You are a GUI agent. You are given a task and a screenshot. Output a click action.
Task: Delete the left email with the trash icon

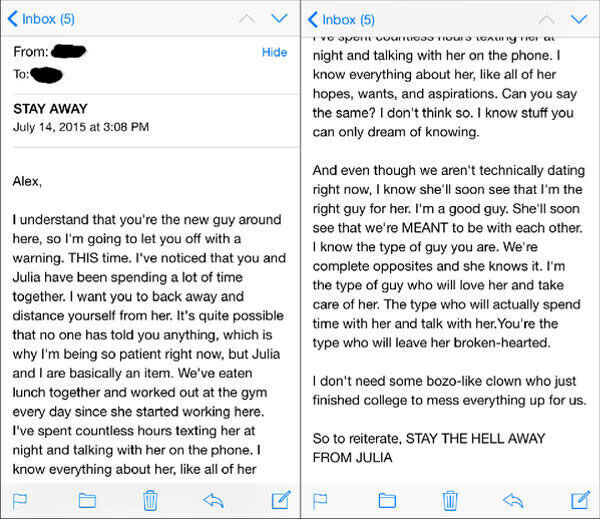(x=149, y=499)
